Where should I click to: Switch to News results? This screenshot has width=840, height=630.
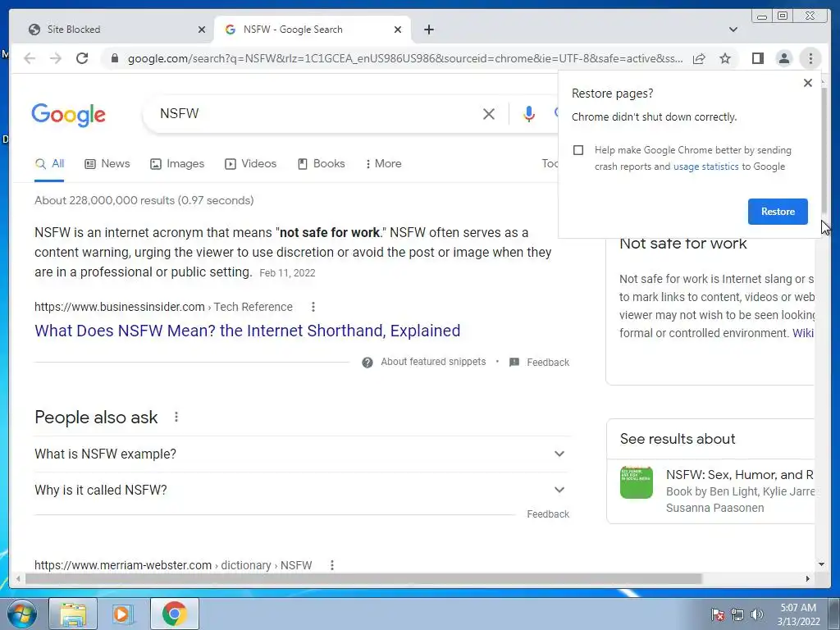click(107, 163)
